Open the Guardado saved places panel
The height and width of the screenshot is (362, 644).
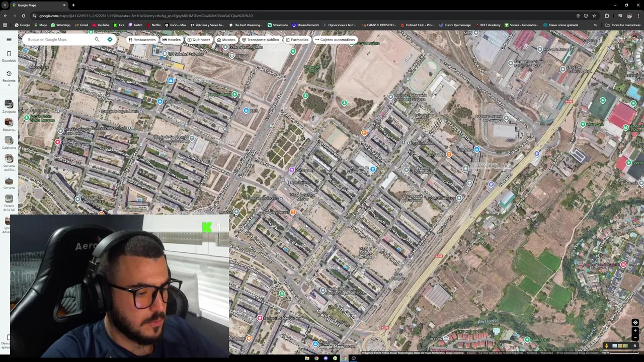click(9, 56)
